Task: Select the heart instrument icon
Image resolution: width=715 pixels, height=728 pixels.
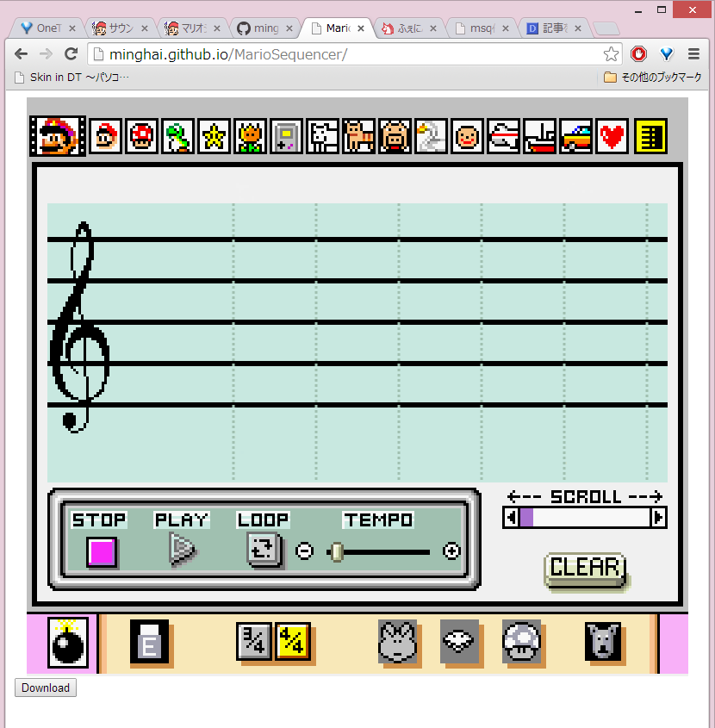Action: pyautogui.click(x=612, y=136)
